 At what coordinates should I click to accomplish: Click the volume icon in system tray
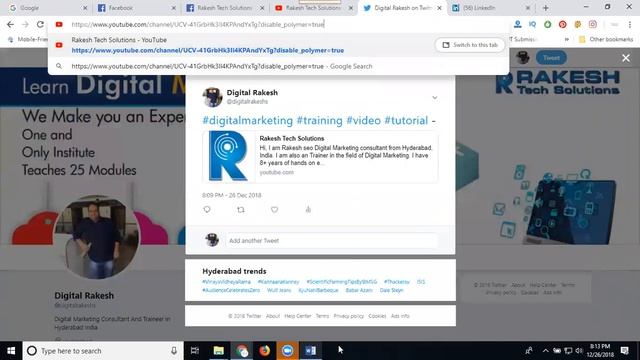[579, 351]
